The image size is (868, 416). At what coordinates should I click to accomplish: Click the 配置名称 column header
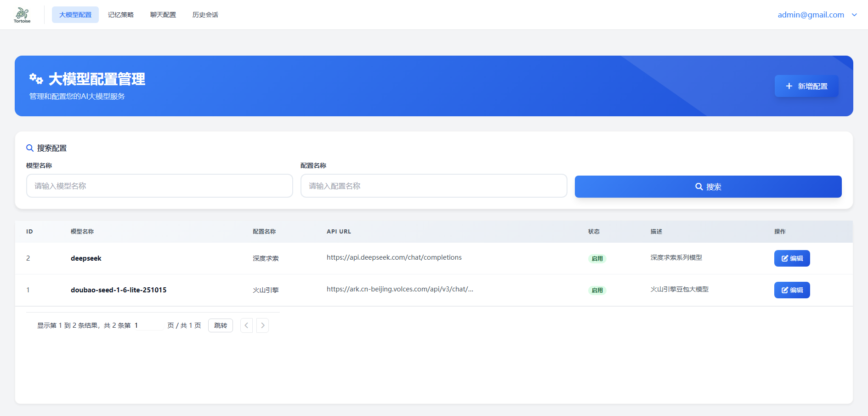point(264,232)
